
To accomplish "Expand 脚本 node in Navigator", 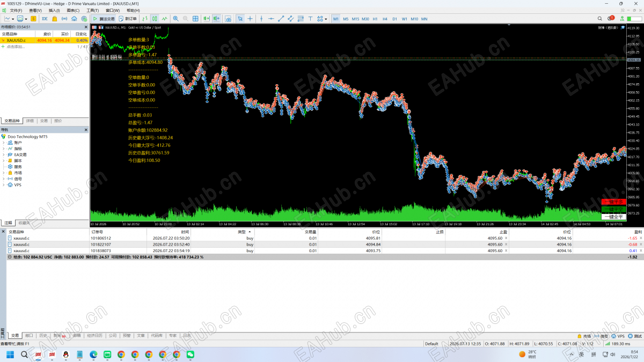I will tap(4, 160).
